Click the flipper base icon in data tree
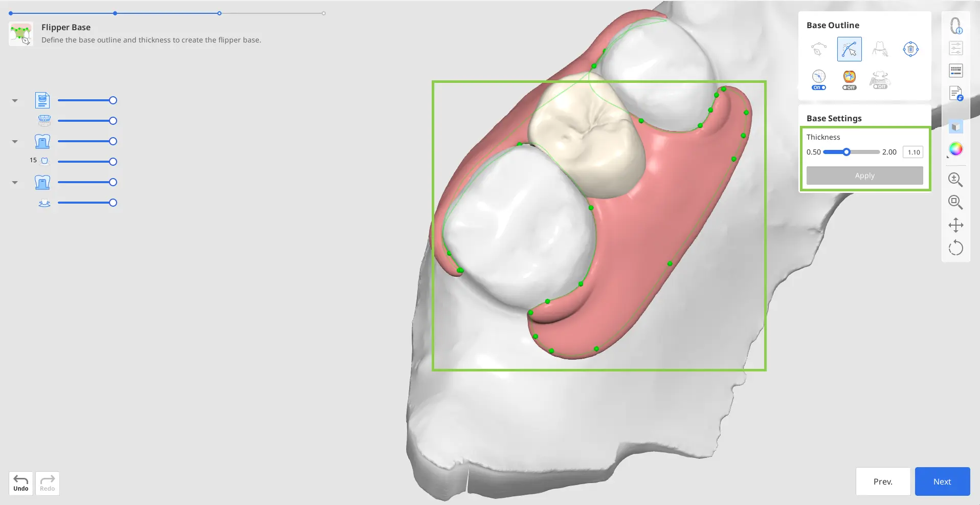980x505 pixels. (x=44, y=203)
